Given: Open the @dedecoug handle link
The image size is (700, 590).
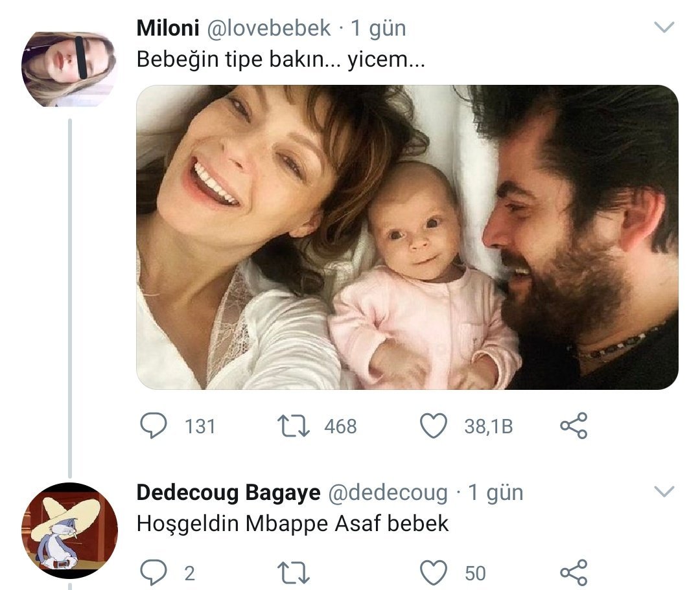Looking at the screenshot, I should click(388, 493).
